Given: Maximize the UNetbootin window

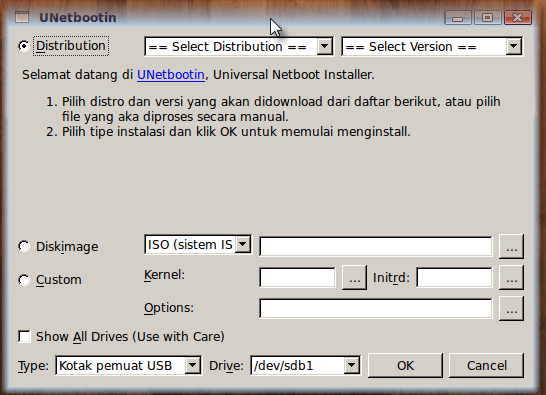Looking at the screenshot, I should point(488,17).
